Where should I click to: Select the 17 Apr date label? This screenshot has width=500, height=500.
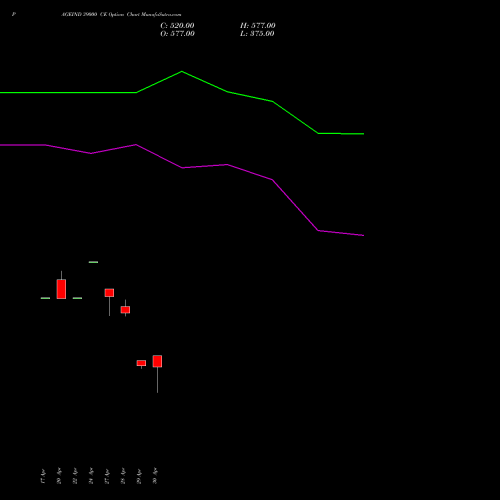(43, 476)
